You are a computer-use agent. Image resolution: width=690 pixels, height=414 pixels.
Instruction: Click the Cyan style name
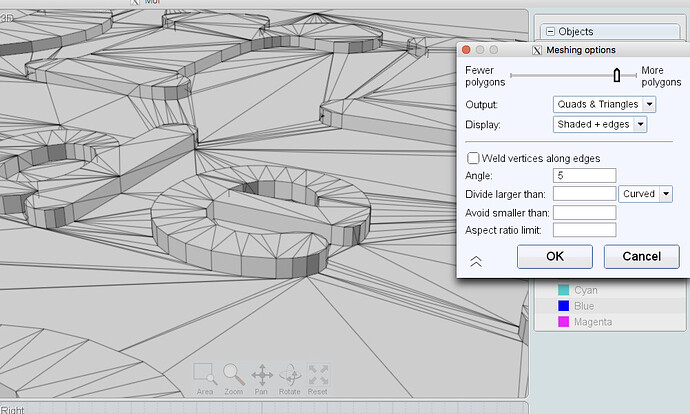click(586, 290)
